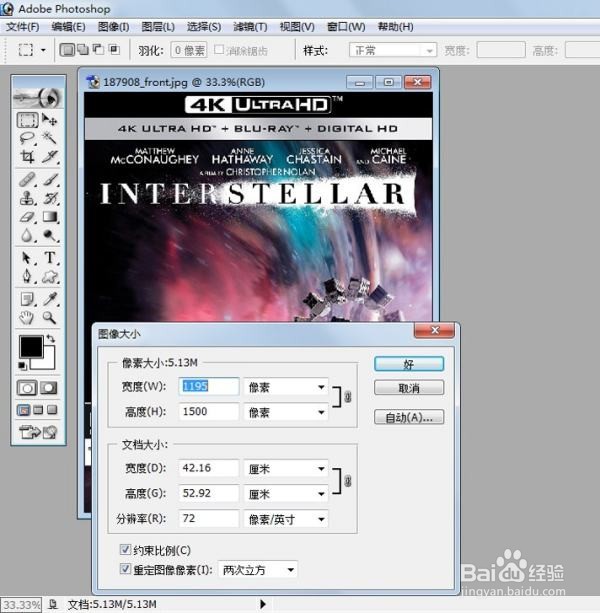Switch to Standard editing mode
This screenshot has height=613, width=600.
tap(27, 388)
